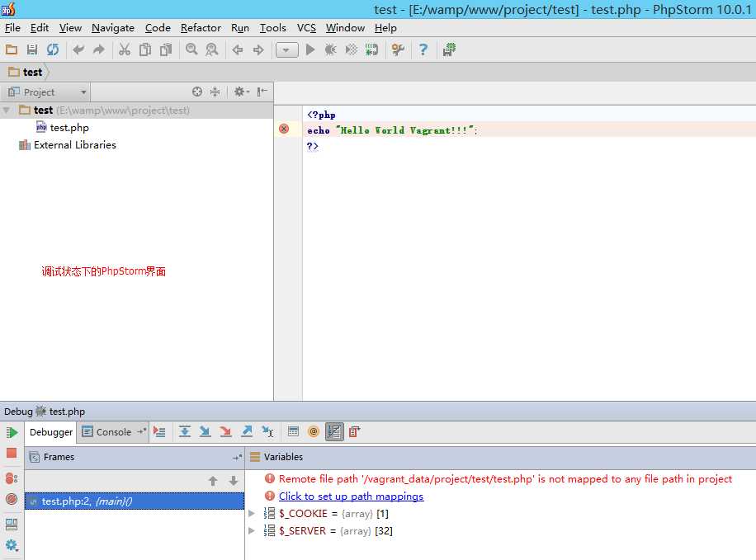Open debug panel settings gear
The width and height of the screenshot is (756, 560).
coord(12,545)
